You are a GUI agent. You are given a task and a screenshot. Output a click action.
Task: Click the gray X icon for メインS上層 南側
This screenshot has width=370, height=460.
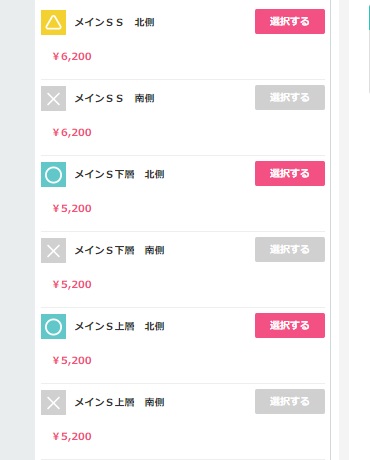tap(53, 402)
